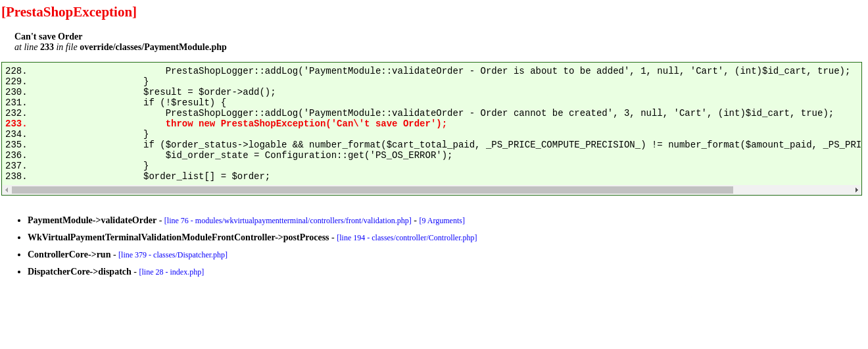Image resolution: width=868 pixels, height=349 pixels.
Task: Click the code box left scroll arrow
Action: pos(7,190)
